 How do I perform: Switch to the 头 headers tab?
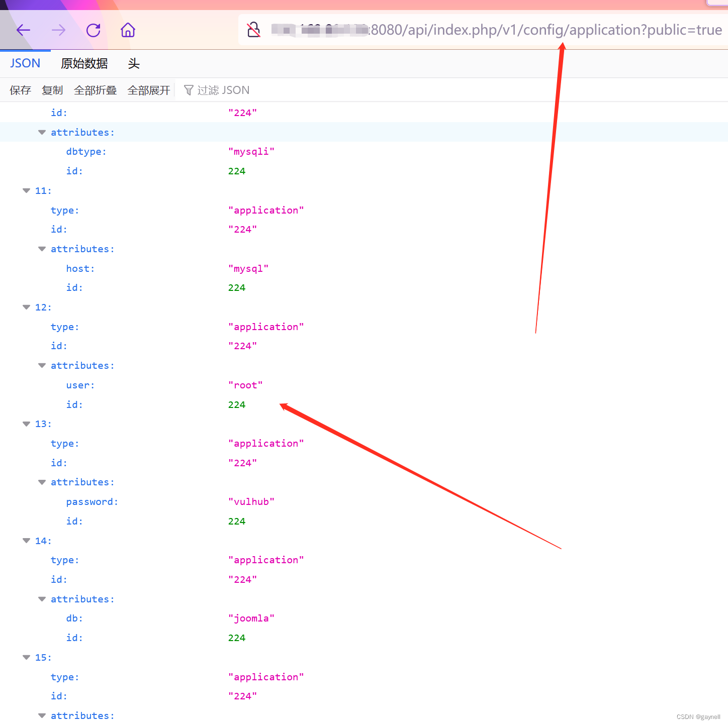[x=133, y=63]
